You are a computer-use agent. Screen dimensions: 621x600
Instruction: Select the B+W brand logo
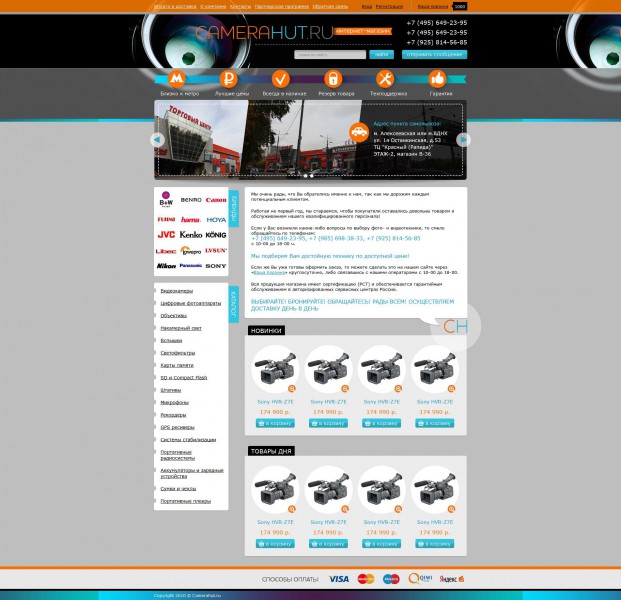pos(166,199)
